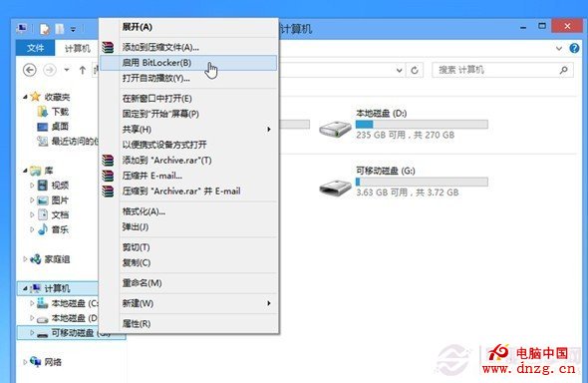
Task: Select 可移动磁盘 (G:) drive icon
Action: coord(335,187)
